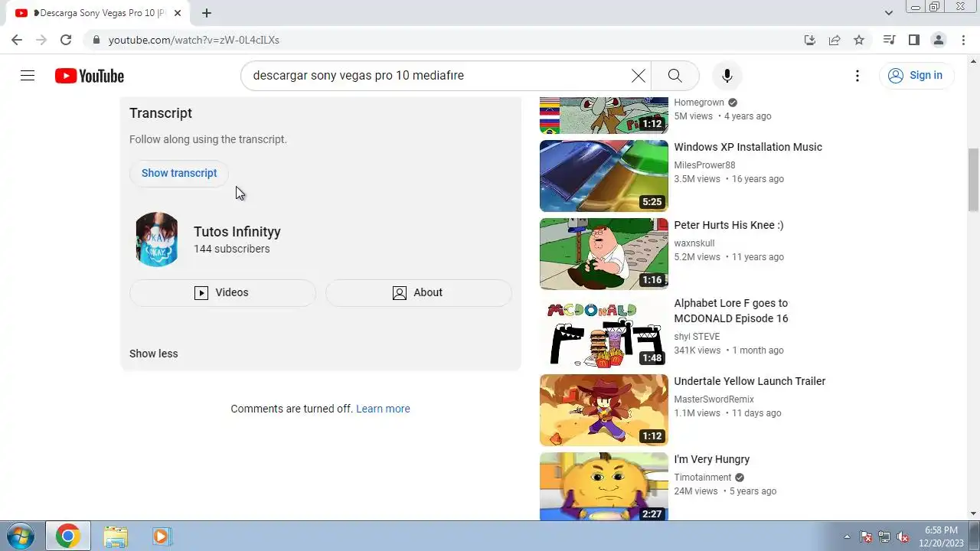Open channel Videos button
Image resolution: width=980 pixels, height=551 pixels.
(x=223, y=292)
